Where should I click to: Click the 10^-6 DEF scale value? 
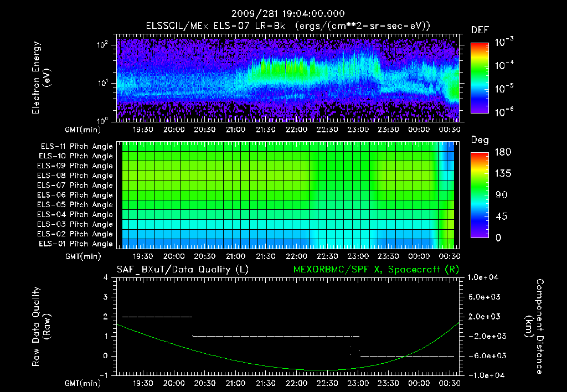(x=504, y=112)
